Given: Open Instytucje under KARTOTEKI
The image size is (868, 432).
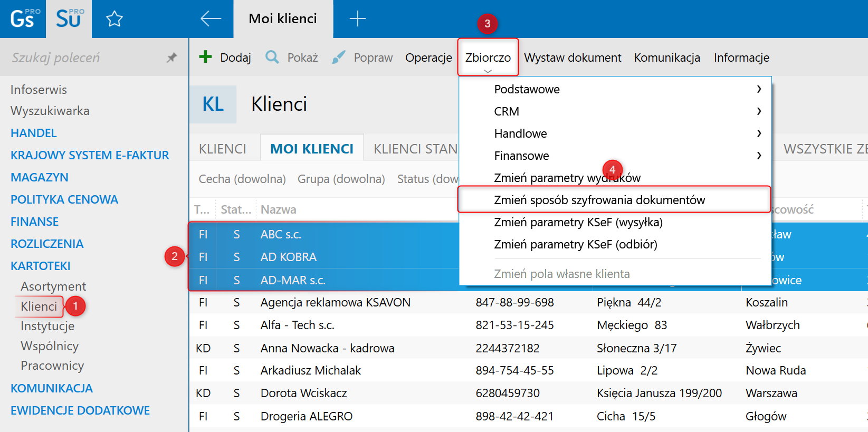Looking at the screenshot, I should point(47,326).
